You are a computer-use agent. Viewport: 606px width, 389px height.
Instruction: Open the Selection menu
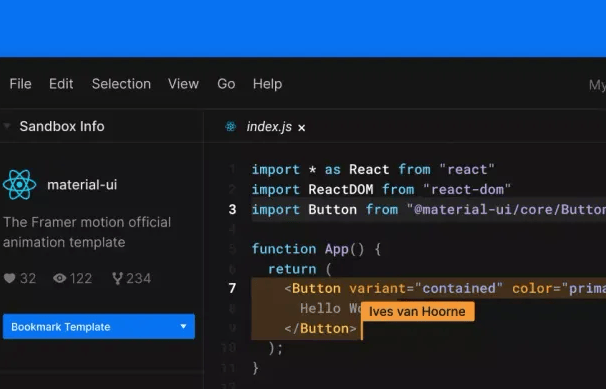click(x=121, y=84)
